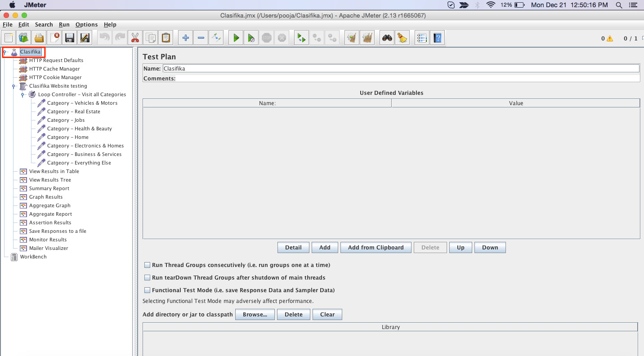This screenshot has width=644, height=356.
Task: Cut selection with the scissors icon
Action: 134,38
